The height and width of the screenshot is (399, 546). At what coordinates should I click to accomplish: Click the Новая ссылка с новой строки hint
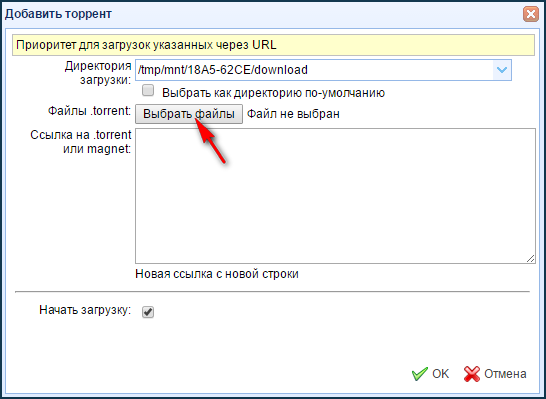click(217, 274)
